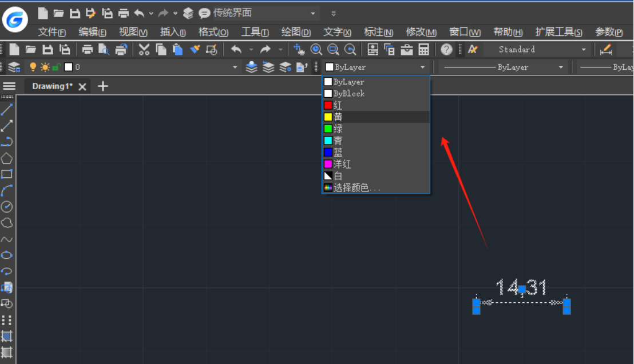This screenshot has height=364, width=634.
Task: Click the Help question mark icon
Action: coord(446,50)
